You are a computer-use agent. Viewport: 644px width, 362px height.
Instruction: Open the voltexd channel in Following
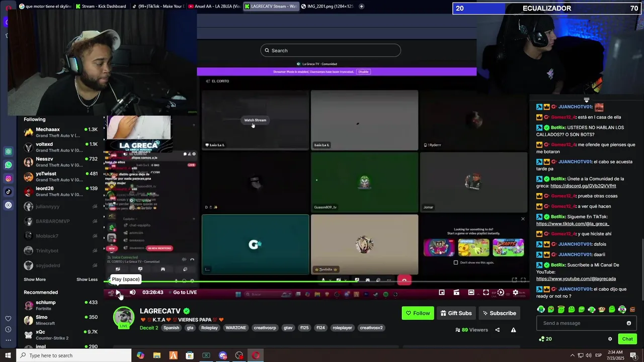click(x=61, y=147)
